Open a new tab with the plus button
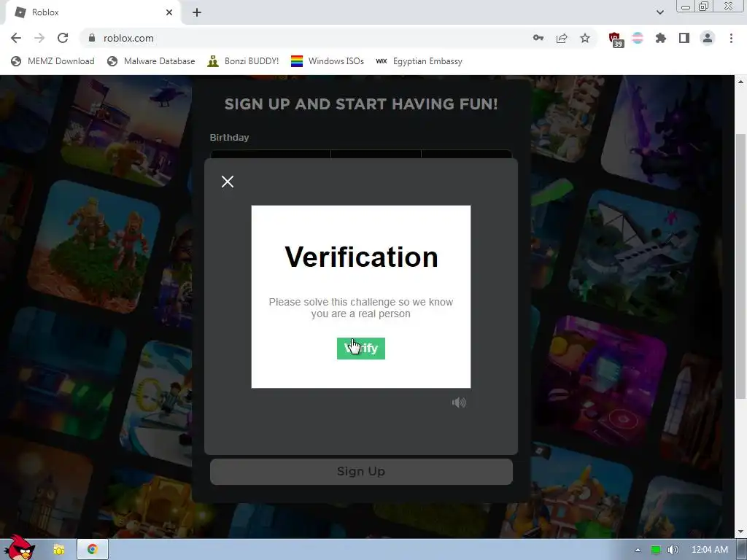 197,12
